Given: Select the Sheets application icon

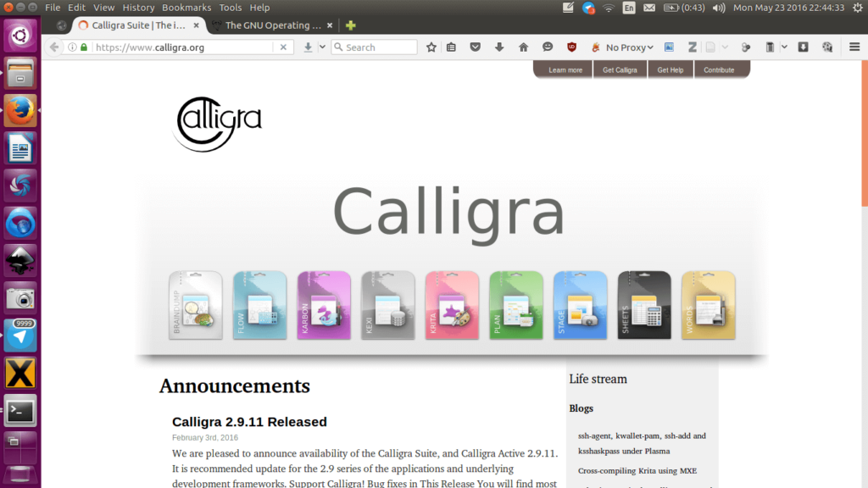Looking at the screenshot, I should coord(644,305).
